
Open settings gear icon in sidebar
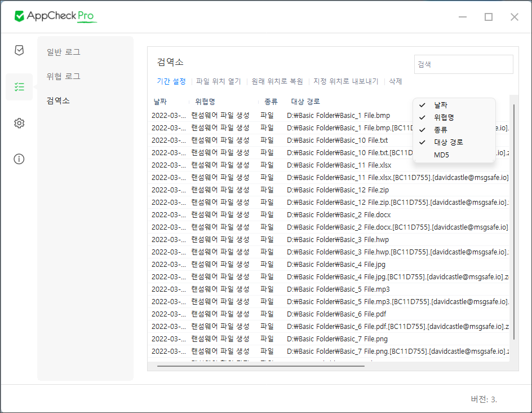coord(19,123)
